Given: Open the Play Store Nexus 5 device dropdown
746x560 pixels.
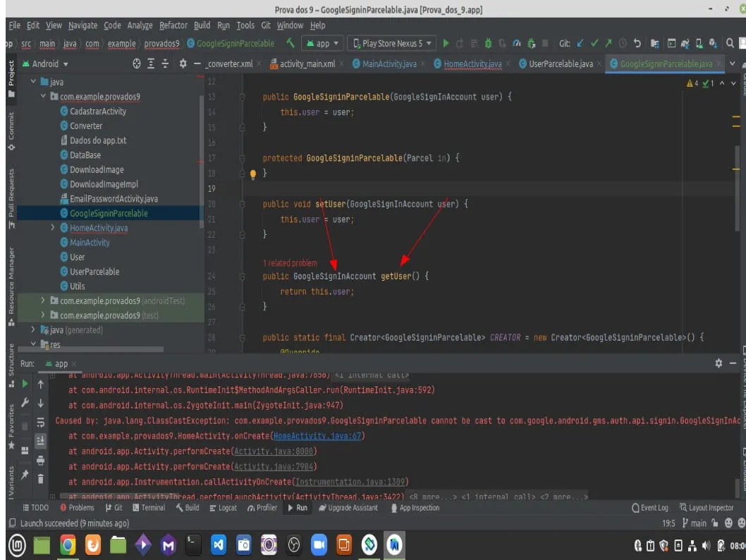Looking at the screenshot, I should 392,44.
